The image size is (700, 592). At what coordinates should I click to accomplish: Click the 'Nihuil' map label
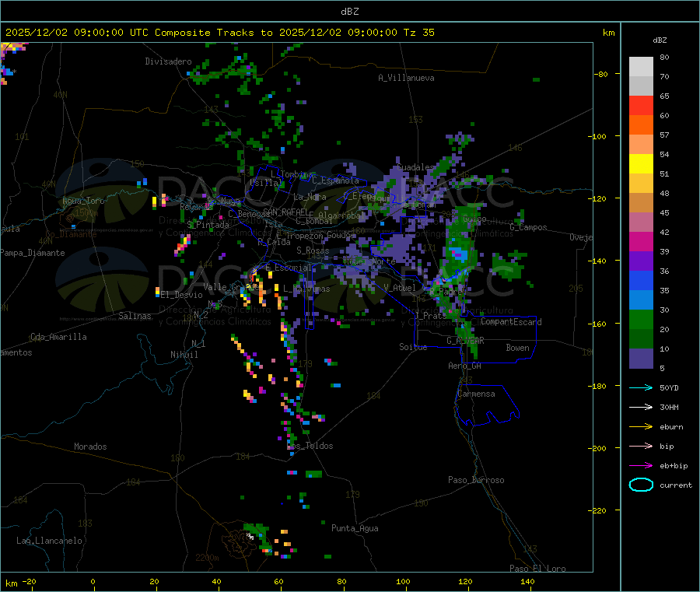tap(184, 355)
